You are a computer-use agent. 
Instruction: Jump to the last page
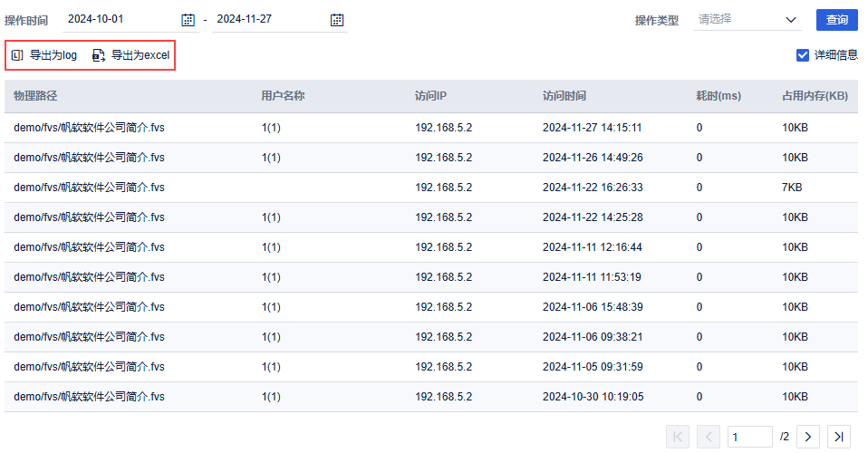[839, 437]
